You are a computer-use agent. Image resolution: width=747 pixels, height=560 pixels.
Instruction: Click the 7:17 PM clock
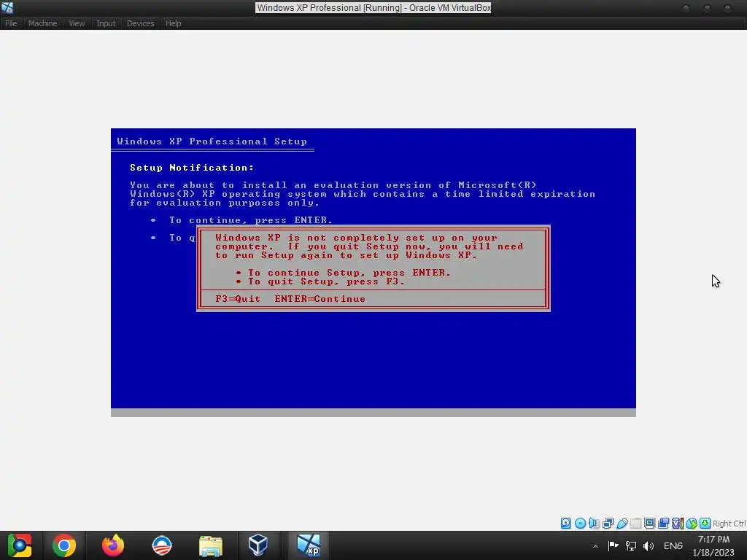713,540
